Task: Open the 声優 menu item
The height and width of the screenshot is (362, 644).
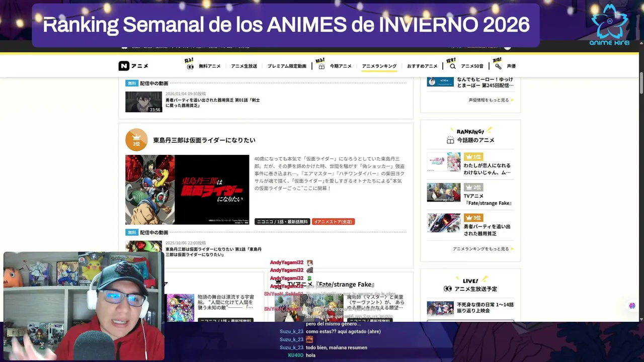Action: [511, 66]
